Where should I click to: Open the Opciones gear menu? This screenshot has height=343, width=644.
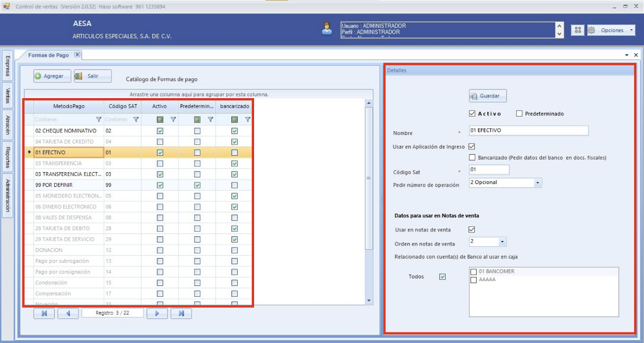click(x=611, y=30)
